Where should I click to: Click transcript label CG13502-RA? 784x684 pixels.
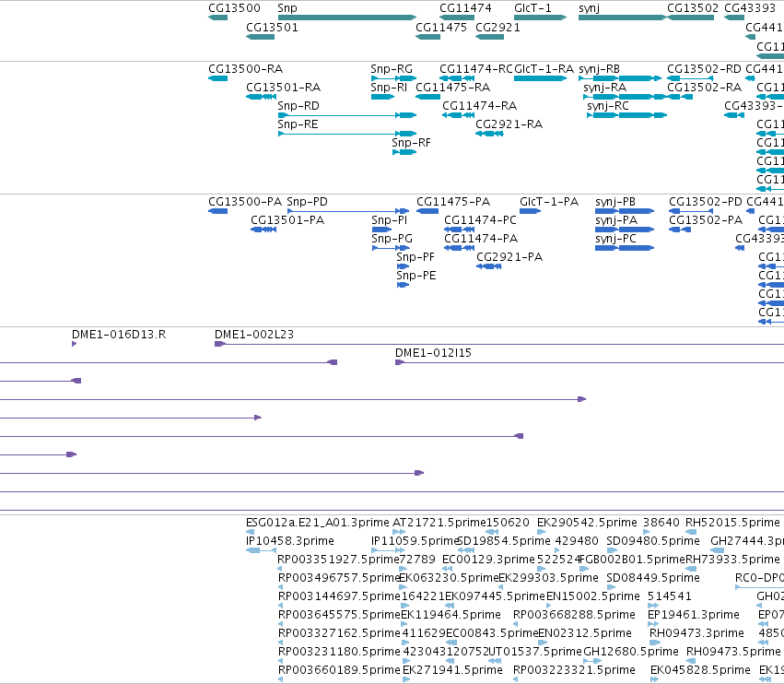click(704, 87)
